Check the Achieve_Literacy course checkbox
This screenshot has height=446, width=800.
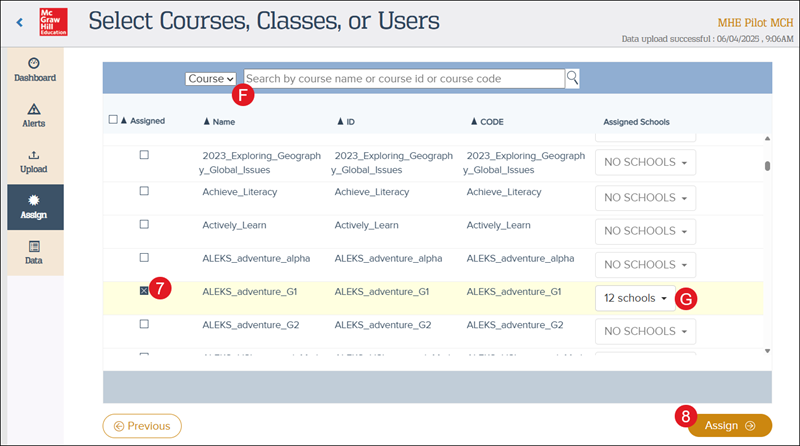click(144, 189)
